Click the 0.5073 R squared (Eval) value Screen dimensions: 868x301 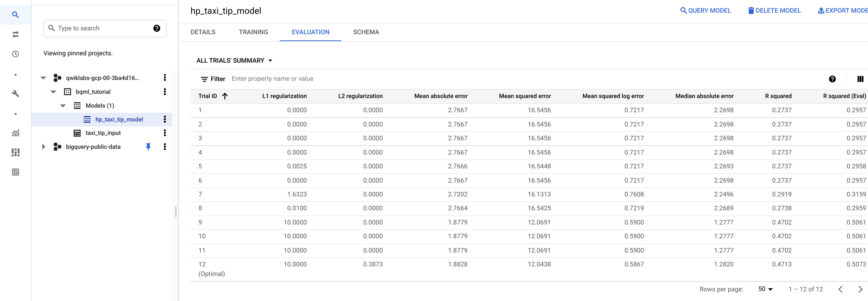pos(856,264)
